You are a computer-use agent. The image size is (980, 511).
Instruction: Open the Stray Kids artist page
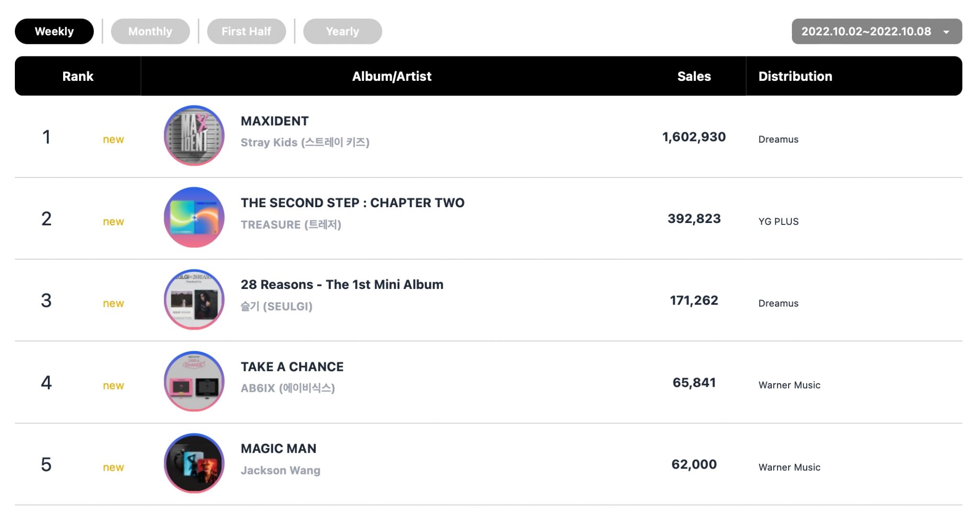point(304,142)
